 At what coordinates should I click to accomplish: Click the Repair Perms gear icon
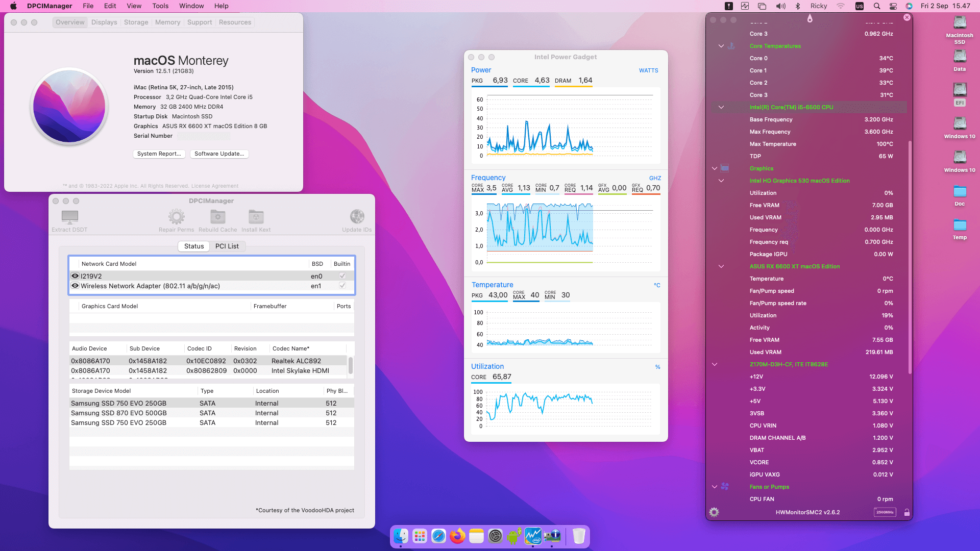176,216
